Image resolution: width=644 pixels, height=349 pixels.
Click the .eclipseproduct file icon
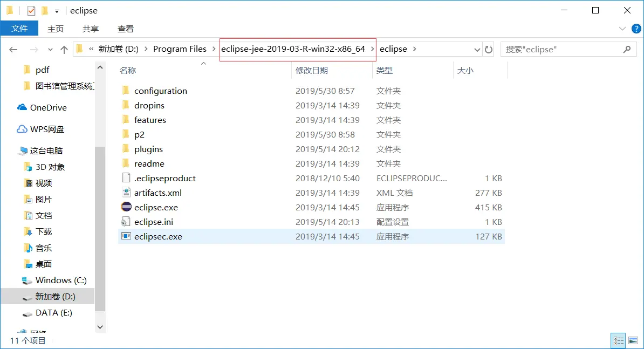126,178
